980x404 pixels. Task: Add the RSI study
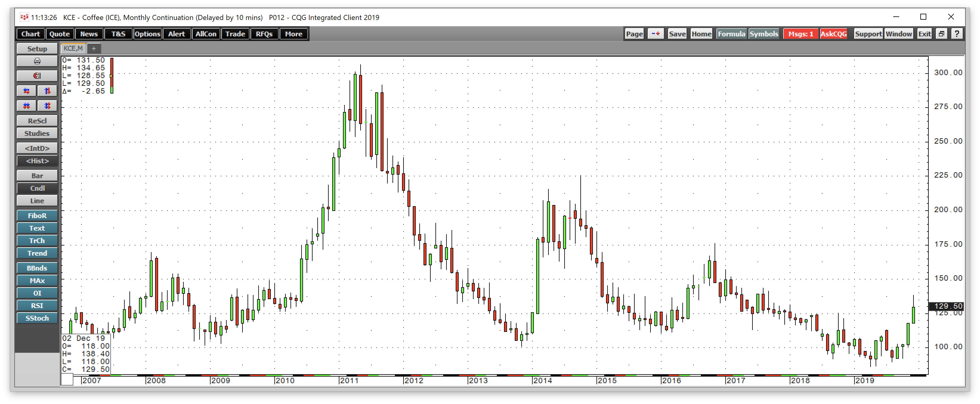37,306
